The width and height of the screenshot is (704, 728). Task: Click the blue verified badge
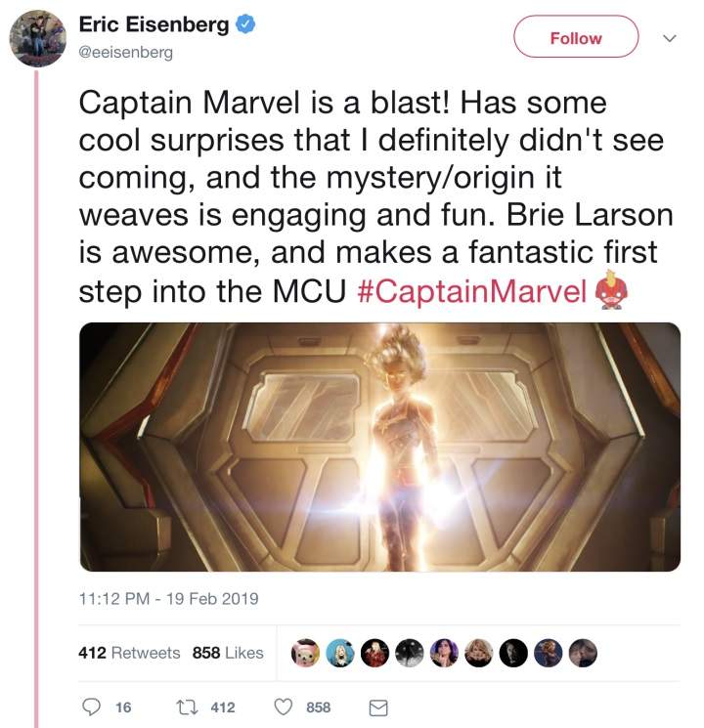coord(247,26)
